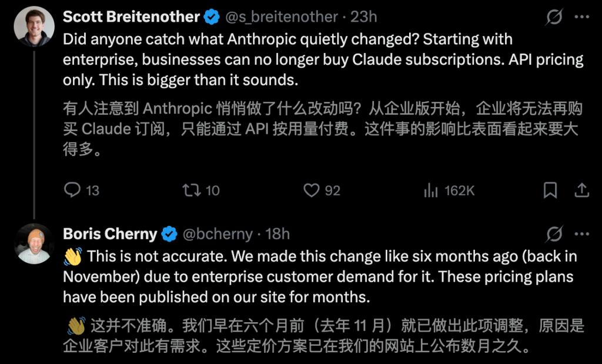Click Boris Cherny's verified checkmark
Image resolution: width=602 pixels, height=364 pixels.
[x=168, y=233]
